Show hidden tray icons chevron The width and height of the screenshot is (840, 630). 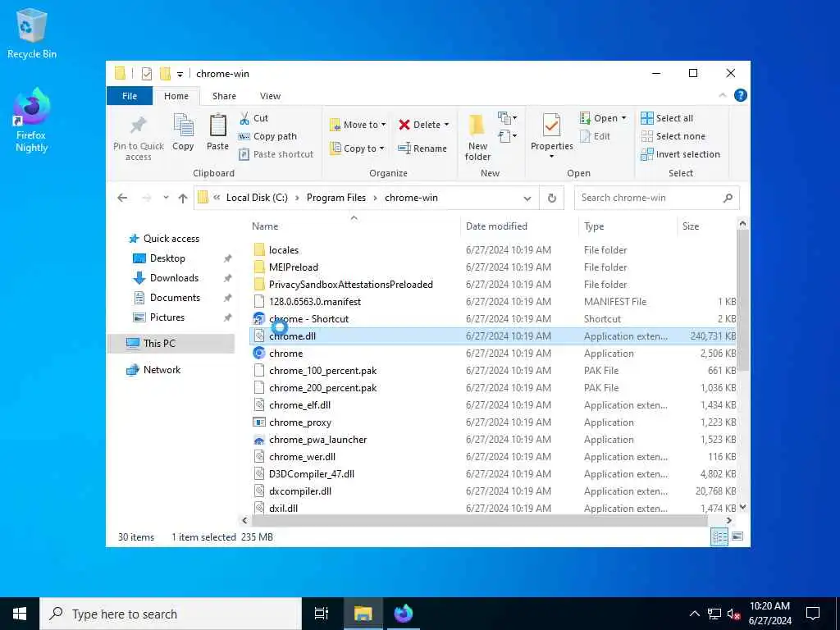tap(694, 614)
